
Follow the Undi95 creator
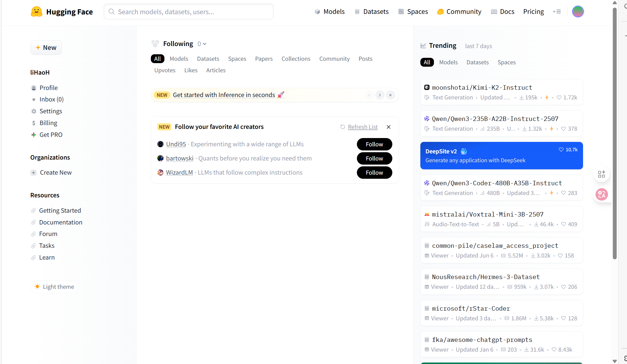[x=374, y=144]
